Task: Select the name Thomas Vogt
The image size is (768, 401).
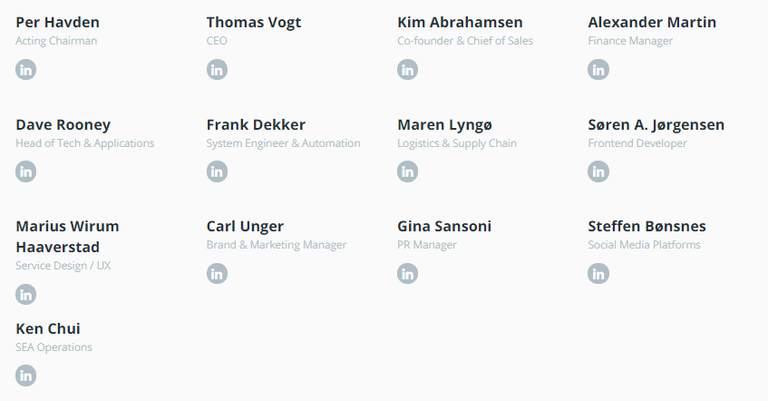Action: [x=254, y=23]
